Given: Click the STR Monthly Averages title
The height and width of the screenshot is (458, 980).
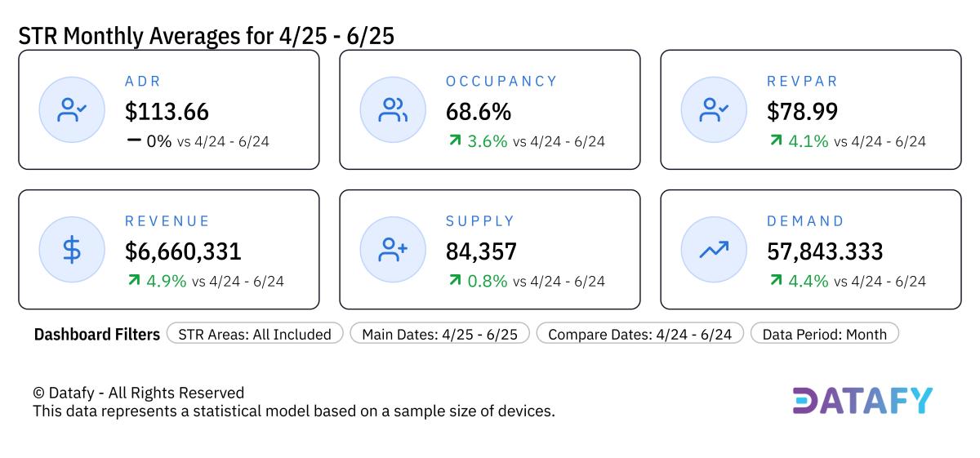Looking at the screenshot, I should click(207, 36).
